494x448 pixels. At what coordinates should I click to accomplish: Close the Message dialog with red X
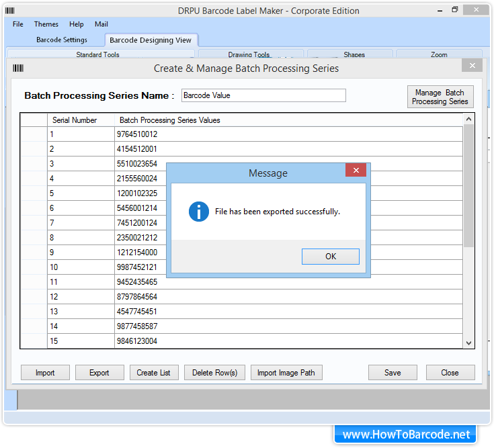click(x=356, y=171)
